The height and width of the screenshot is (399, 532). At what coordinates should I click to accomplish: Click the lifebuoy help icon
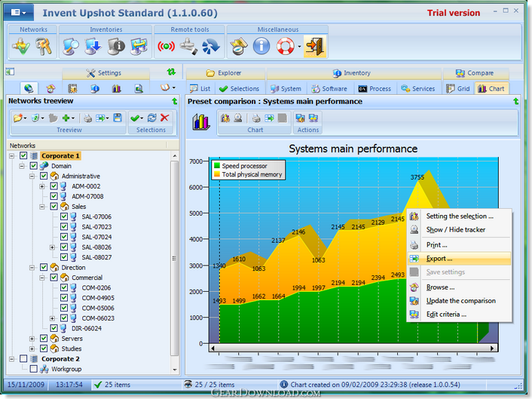tap(286, 46)
